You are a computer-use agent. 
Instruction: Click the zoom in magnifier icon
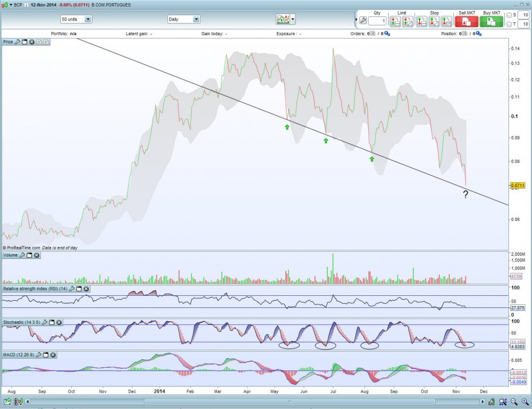point(525,402)
